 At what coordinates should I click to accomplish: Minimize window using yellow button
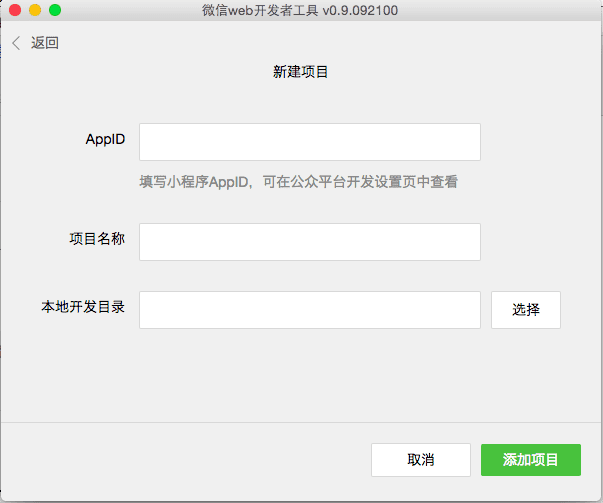[35, 10]
